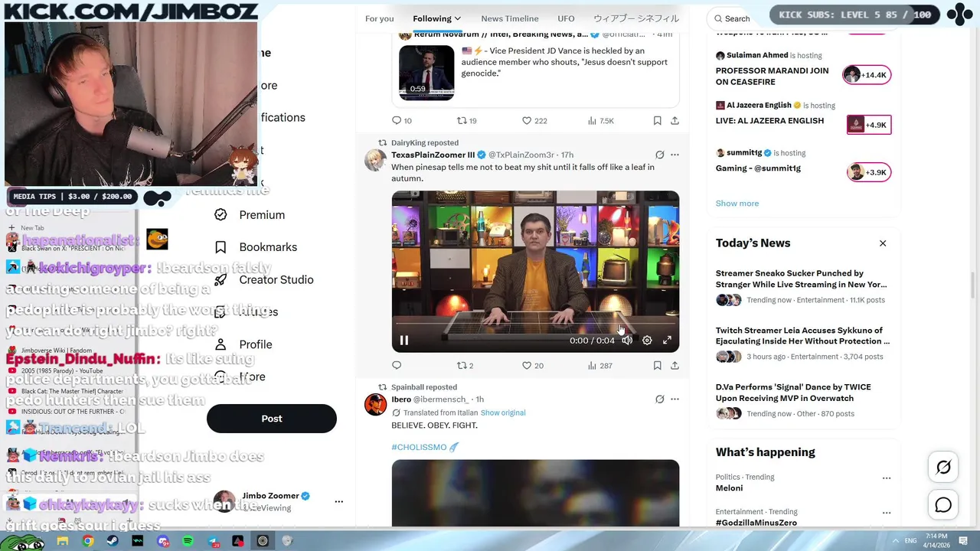Open Chrome from the taskbar

tap(88, 541)
